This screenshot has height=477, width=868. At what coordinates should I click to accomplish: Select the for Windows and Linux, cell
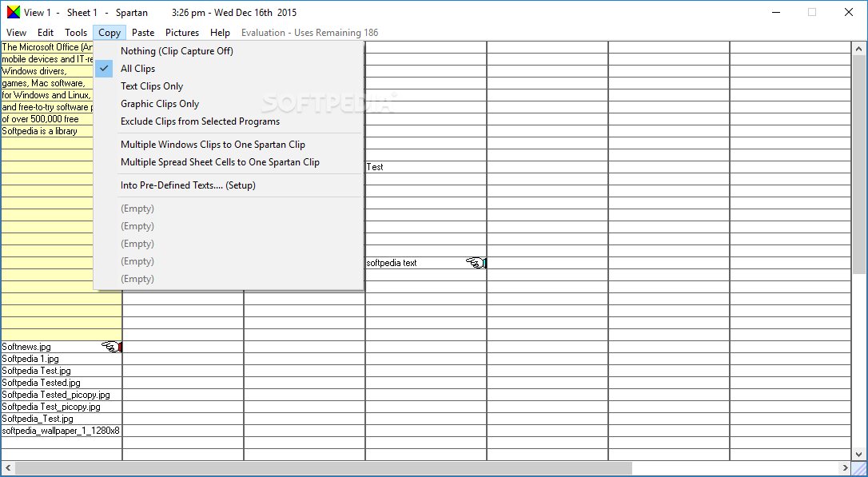[47, 95]
